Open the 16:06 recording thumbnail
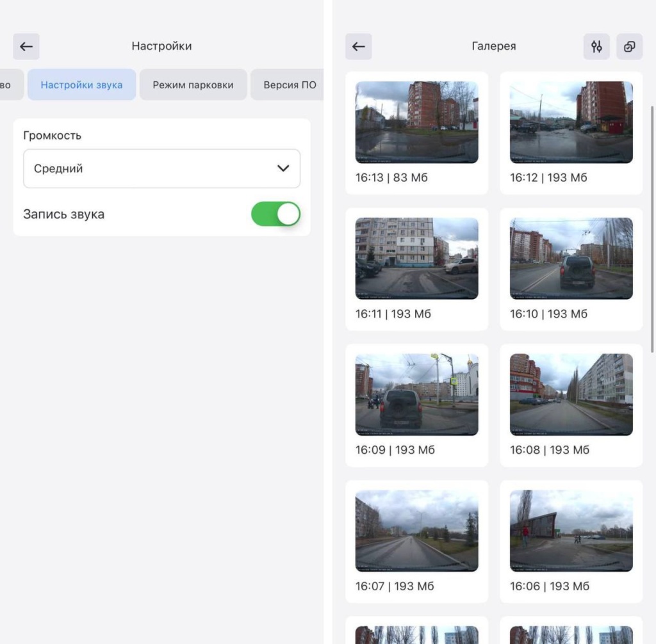This screenshot has width=656, height=644. (571, 531)
